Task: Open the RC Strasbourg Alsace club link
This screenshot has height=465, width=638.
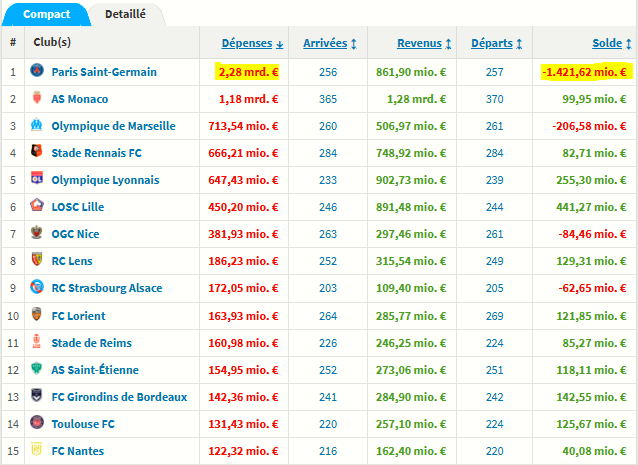Action: pos(107,288)
